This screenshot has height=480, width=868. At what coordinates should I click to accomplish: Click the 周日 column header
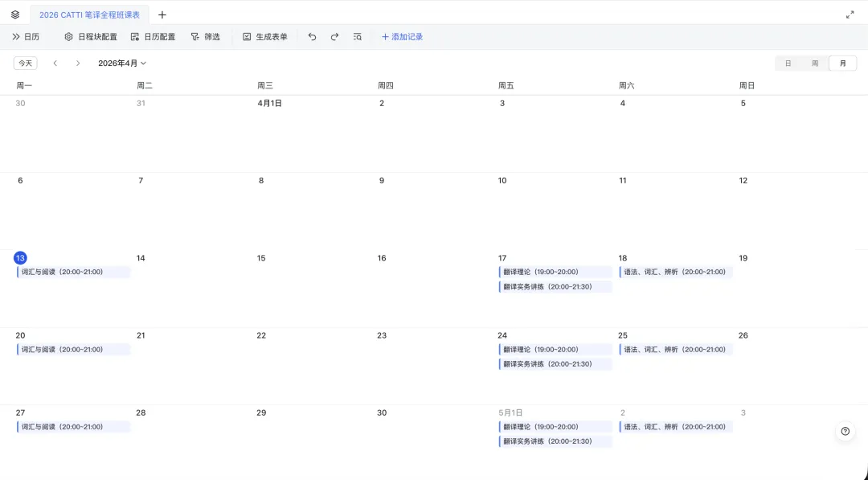click(747, 85)
